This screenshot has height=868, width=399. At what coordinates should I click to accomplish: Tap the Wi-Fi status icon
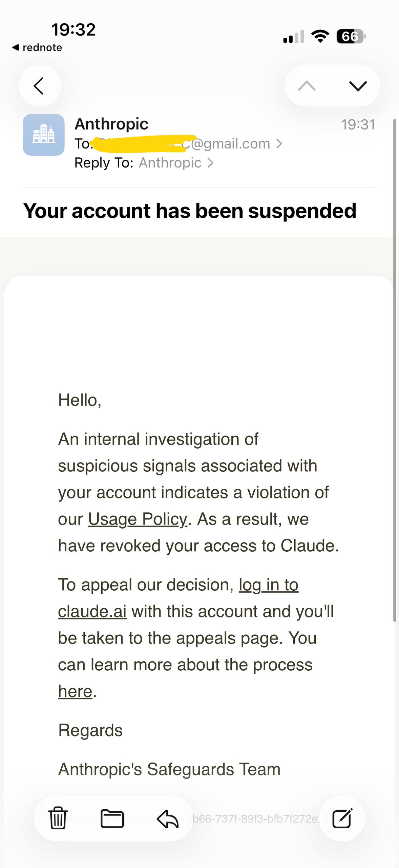(320, 36)
